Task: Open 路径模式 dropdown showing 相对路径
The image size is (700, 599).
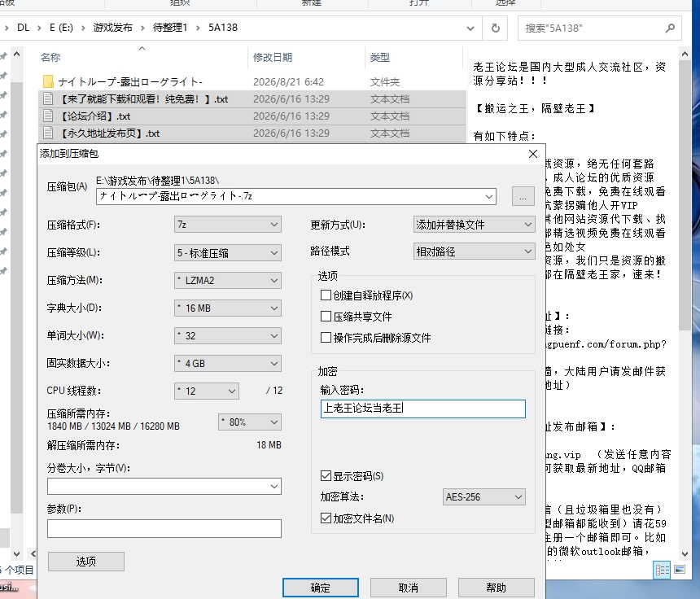Action: coord(474,251)
